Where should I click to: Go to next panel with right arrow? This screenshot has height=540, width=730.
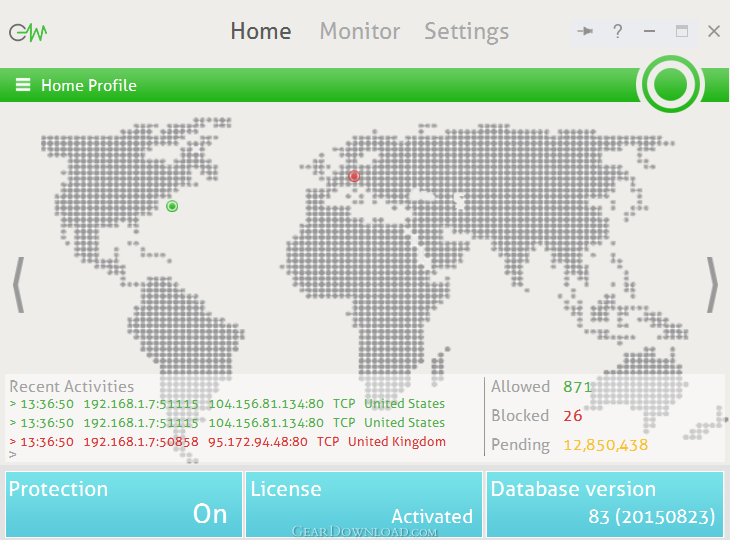712,285
